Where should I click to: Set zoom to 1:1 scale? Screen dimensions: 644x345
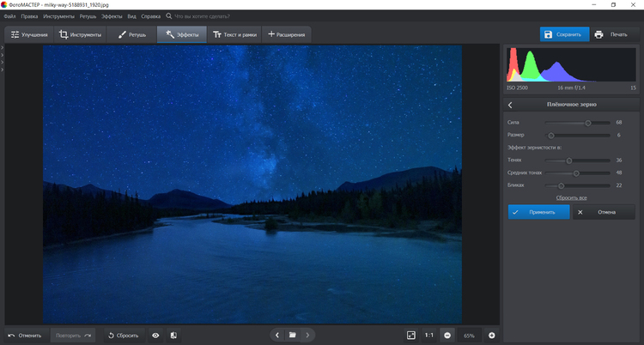click(x=428, y=335)
